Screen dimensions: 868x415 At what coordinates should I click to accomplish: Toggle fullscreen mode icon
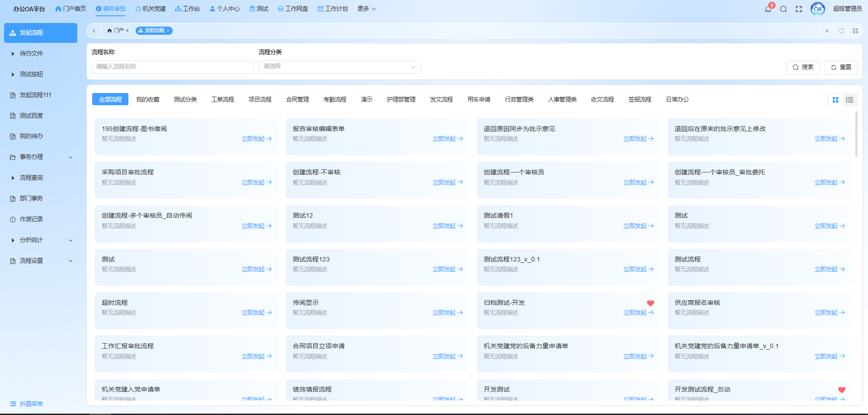click(799, 9)
